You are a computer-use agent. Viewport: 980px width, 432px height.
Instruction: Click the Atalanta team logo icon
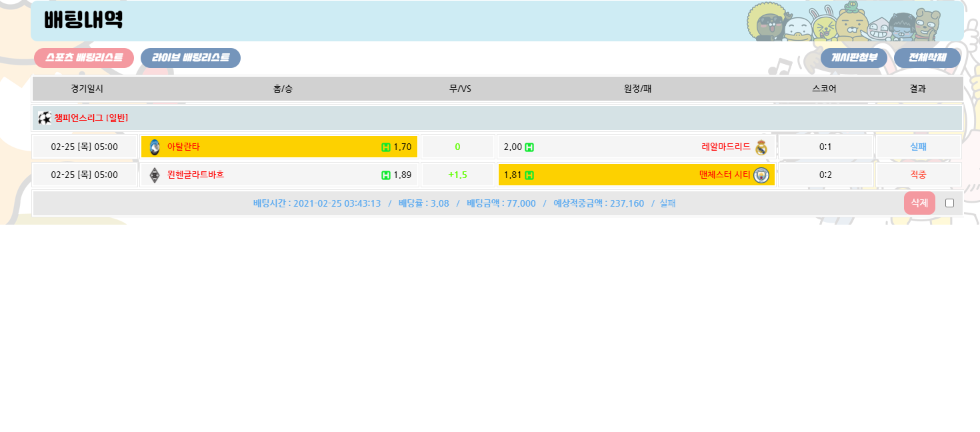coord(155,147)
